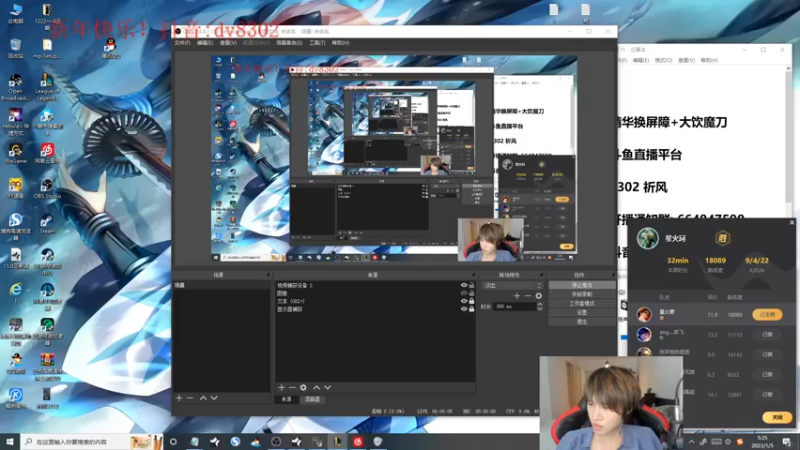Open Notepad 格式(O) menu

pos(663,60)
